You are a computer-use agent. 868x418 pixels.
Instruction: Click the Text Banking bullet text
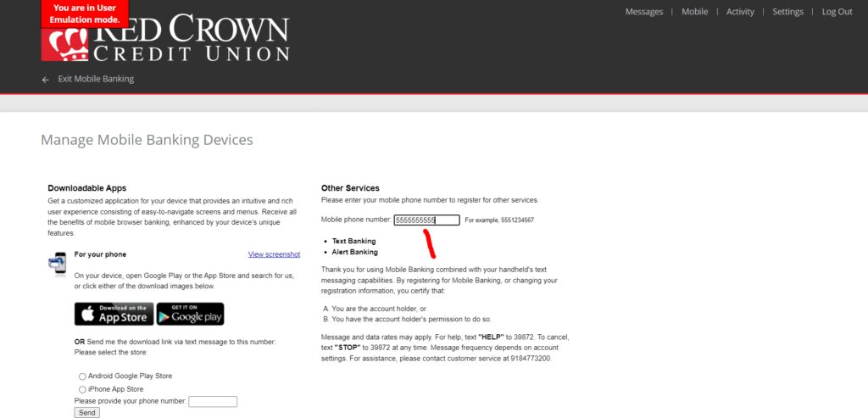(x=353, y=242)
